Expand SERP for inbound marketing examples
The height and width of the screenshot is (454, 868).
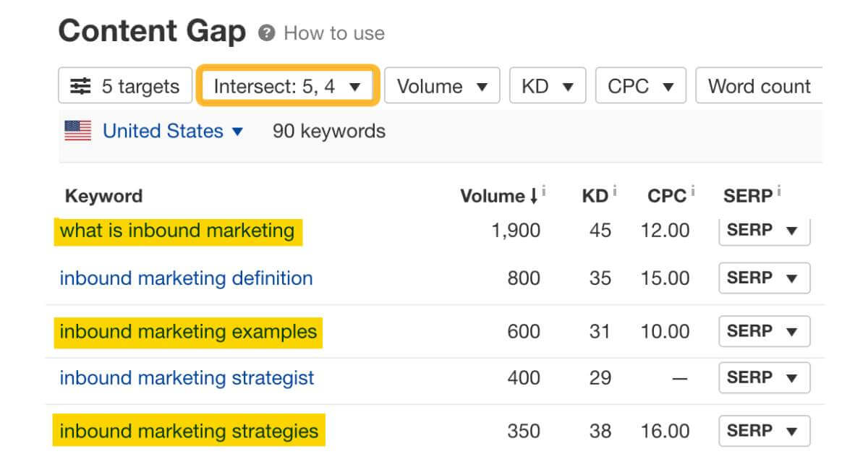click(x=764, y=332)
